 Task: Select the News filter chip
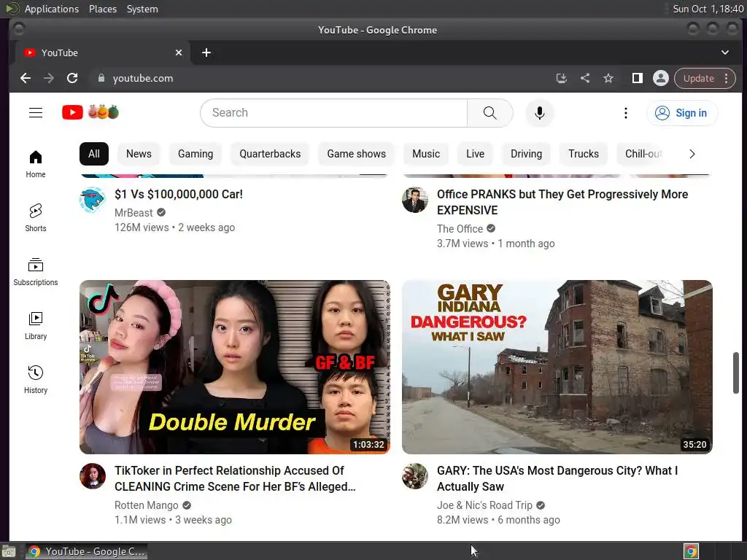pyautogui.click(x=139, y=154)
